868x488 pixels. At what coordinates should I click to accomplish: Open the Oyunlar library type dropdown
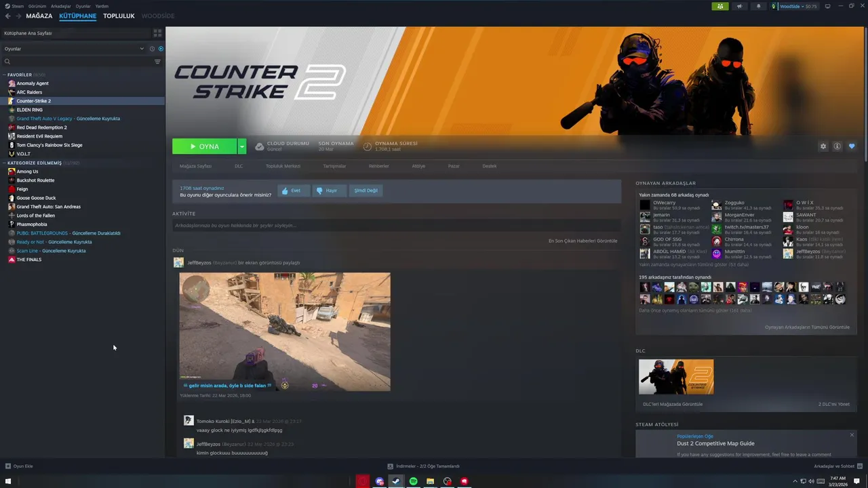[73, 49]
